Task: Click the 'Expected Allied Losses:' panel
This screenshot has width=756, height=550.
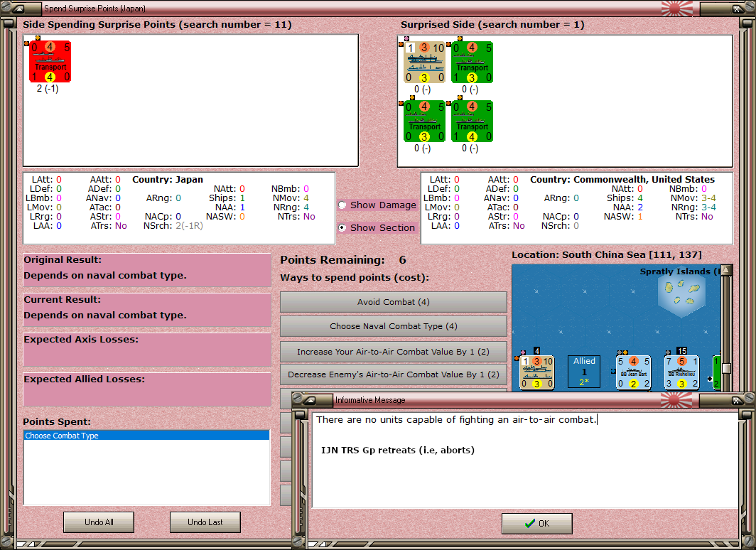Action: (x=147, y=389)
